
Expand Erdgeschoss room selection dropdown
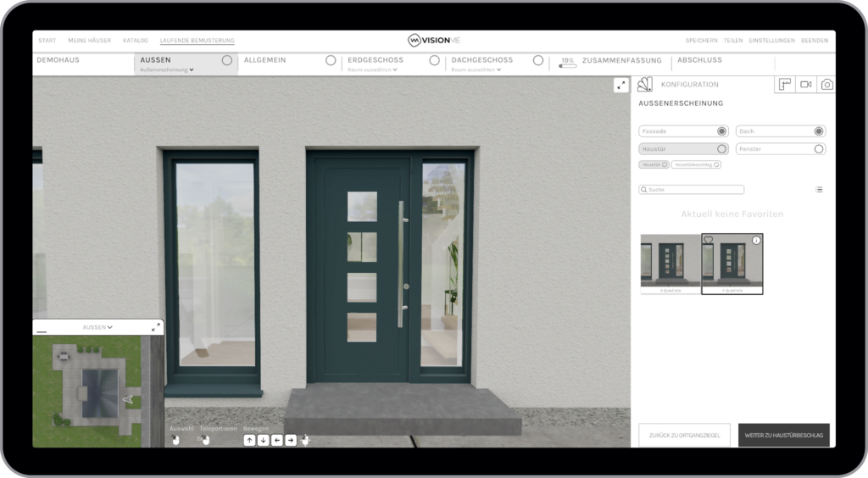coord(372,69)
